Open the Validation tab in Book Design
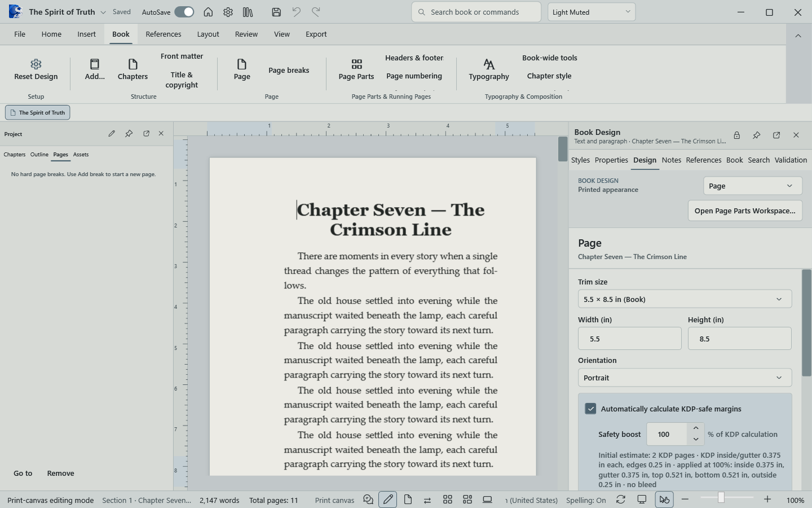812x508 pixels. point(791,160)
